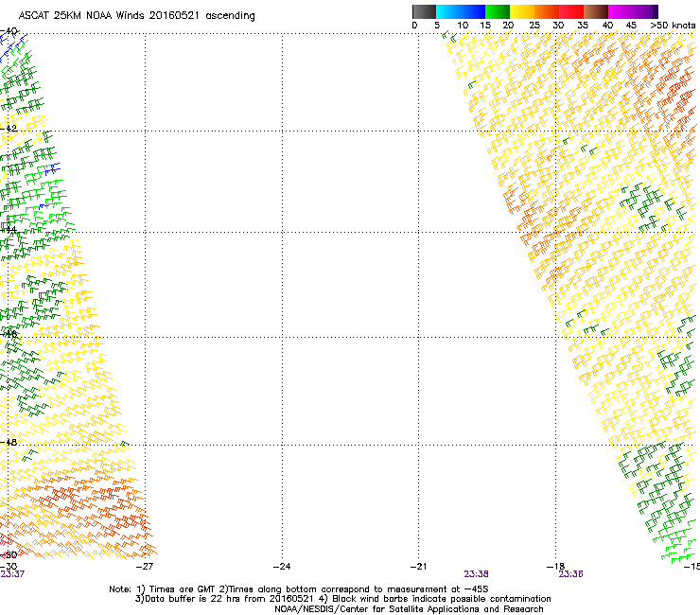This screenshot has width=700, height=615.
Task: Click the latitude label '-46'
Action: click(x=9, y=334)
